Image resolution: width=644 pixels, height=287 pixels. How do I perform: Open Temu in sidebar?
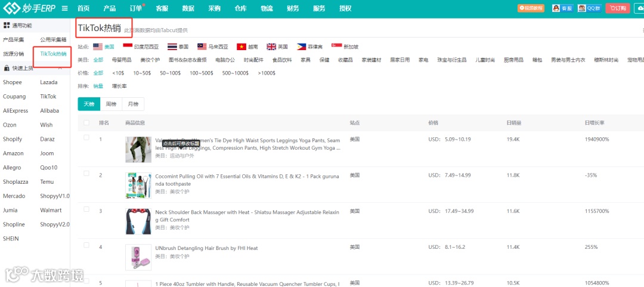[47, 182]
